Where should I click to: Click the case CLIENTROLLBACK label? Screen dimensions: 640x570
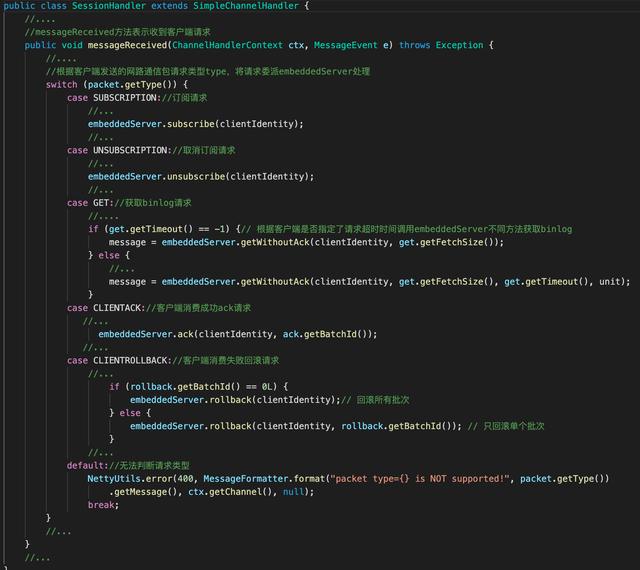pos(119,361)
